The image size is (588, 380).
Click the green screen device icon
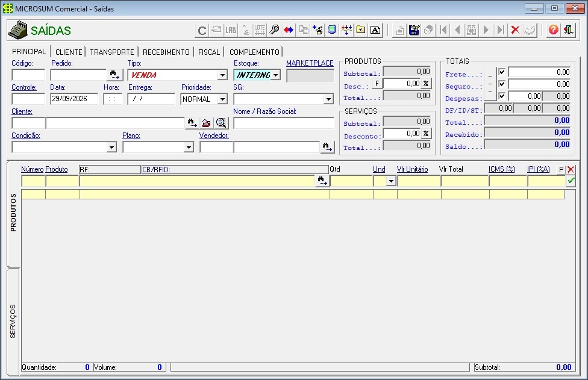[332, 30]
